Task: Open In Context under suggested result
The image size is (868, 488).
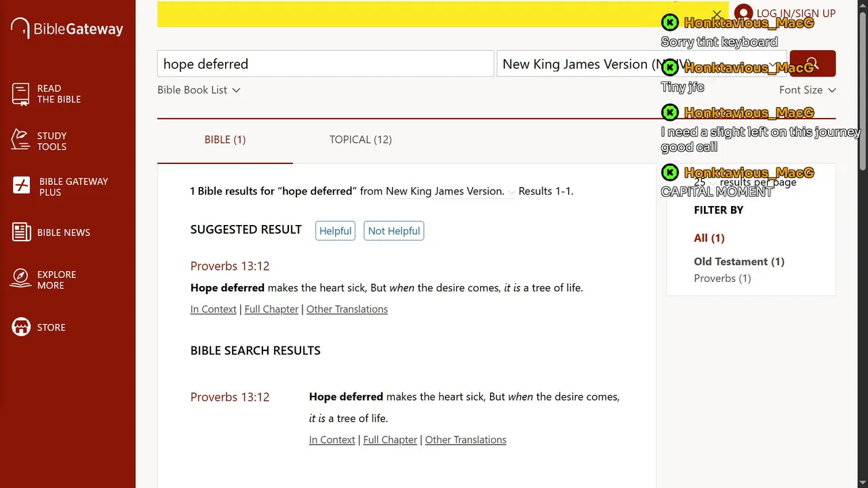Action: click(x=214, y=309)
